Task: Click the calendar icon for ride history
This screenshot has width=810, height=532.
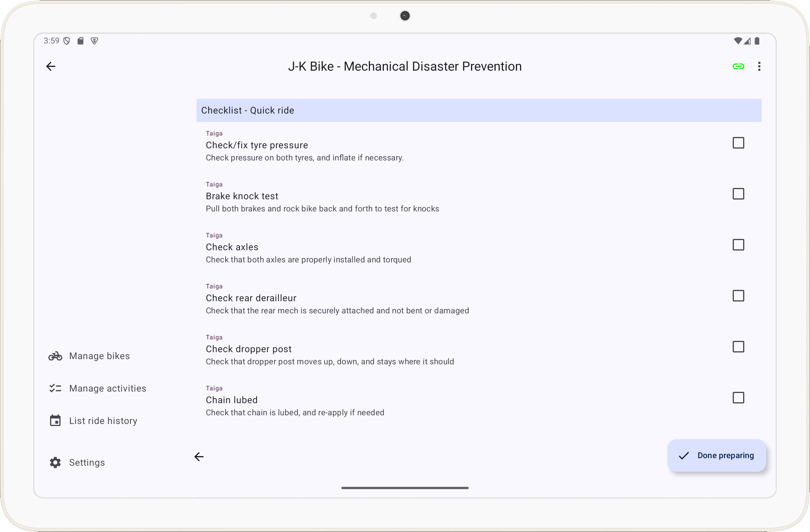Action: 55,421
